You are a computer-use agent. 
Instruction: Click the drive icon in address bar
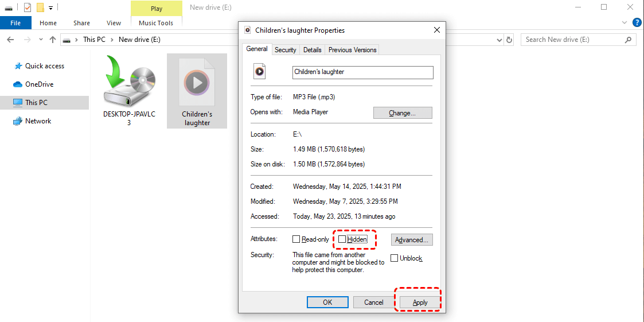pos(67,40)
